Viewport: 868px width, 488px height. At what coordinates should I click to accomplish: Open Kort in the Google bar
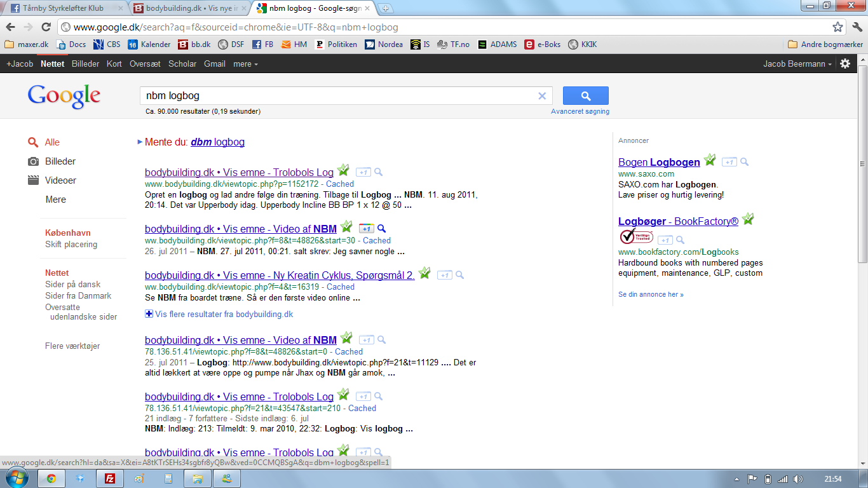click(x=114, y=64)
